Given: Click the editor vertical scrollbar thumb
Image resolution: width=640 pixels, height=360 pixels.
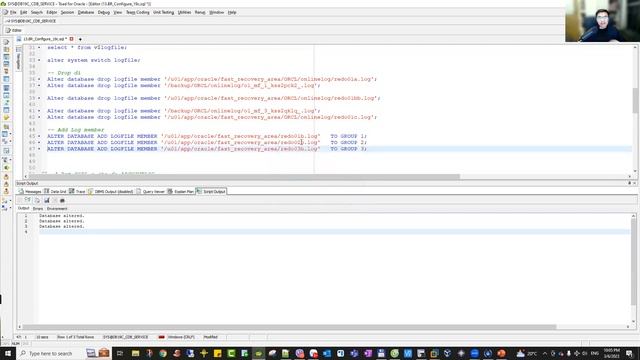Looking at the screenshot, I should [x=635, y=100].
